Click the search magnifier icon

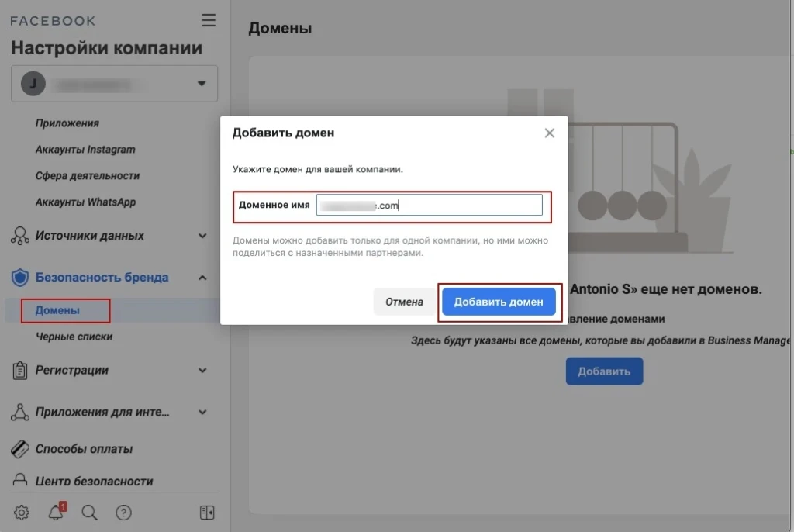pyautogui.click(x=90, y=513)
